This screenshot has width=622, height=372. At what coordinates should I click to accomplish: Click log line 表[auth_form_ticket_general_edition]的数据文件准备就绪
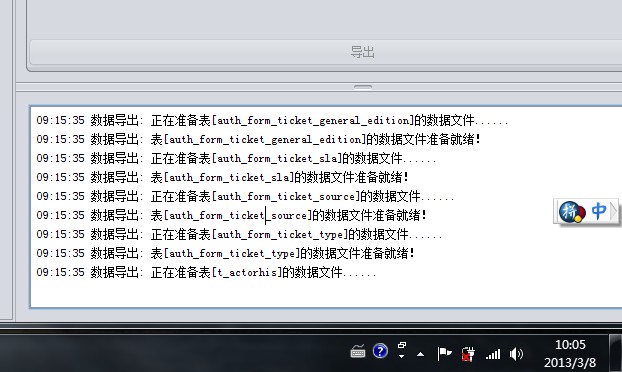[258, 139]
